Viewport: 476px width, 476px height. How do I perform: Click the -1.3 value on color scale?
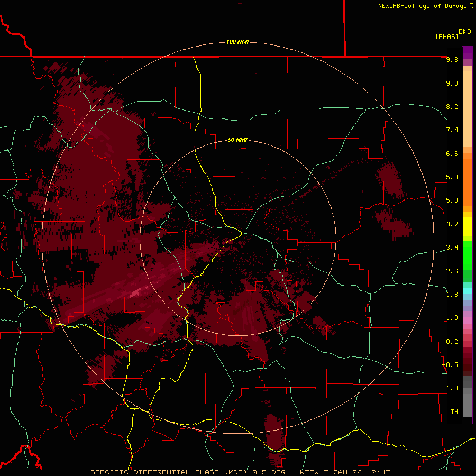[450, 388]
